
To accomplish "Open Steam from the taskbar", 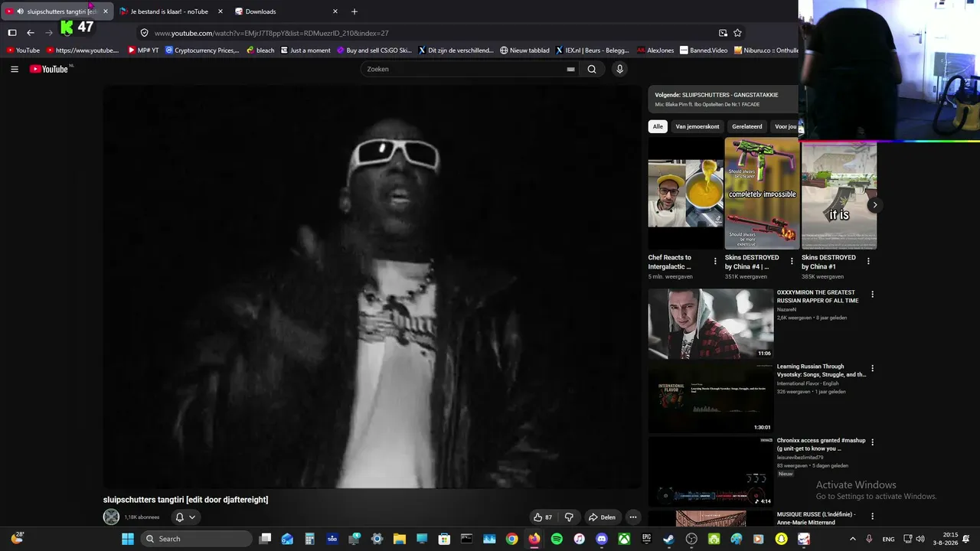I will pos(669,539).
